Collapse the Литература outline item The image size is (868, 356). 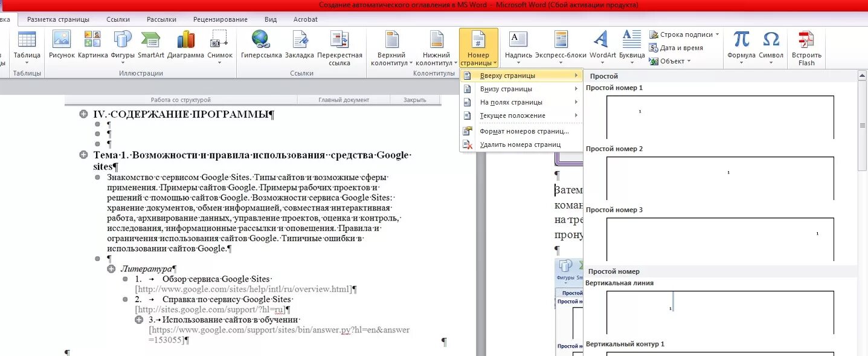click(x=111, y=269)
